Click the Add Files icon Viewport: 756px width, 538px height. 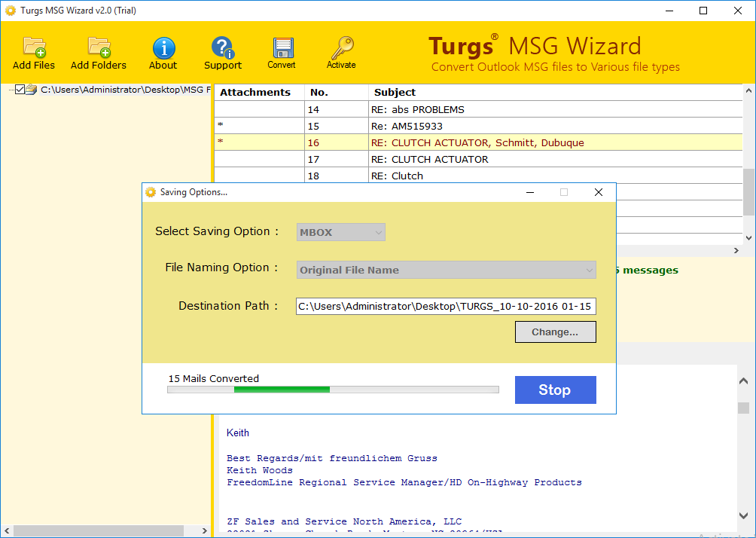[34, 47]
